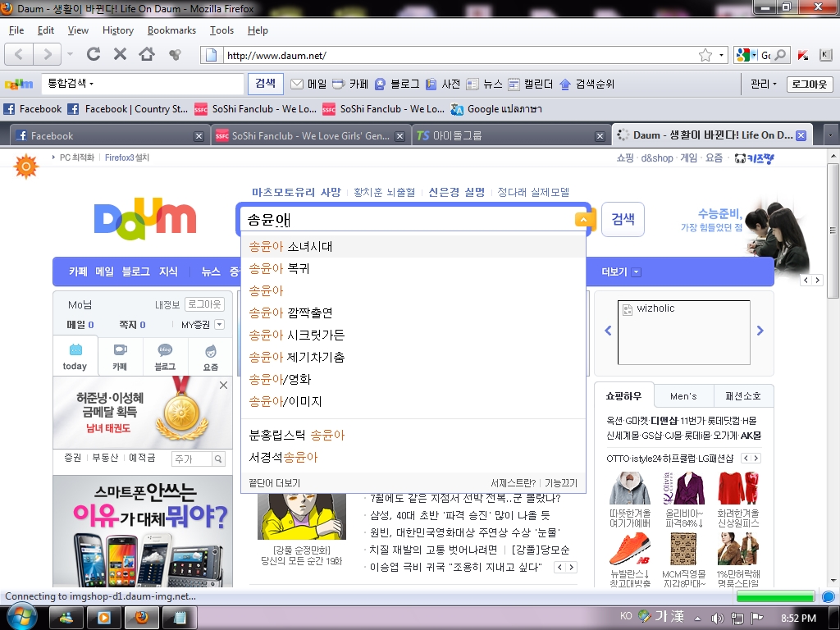Select suggestion 송윤아 시크릿가든

[x=413, y=335]
